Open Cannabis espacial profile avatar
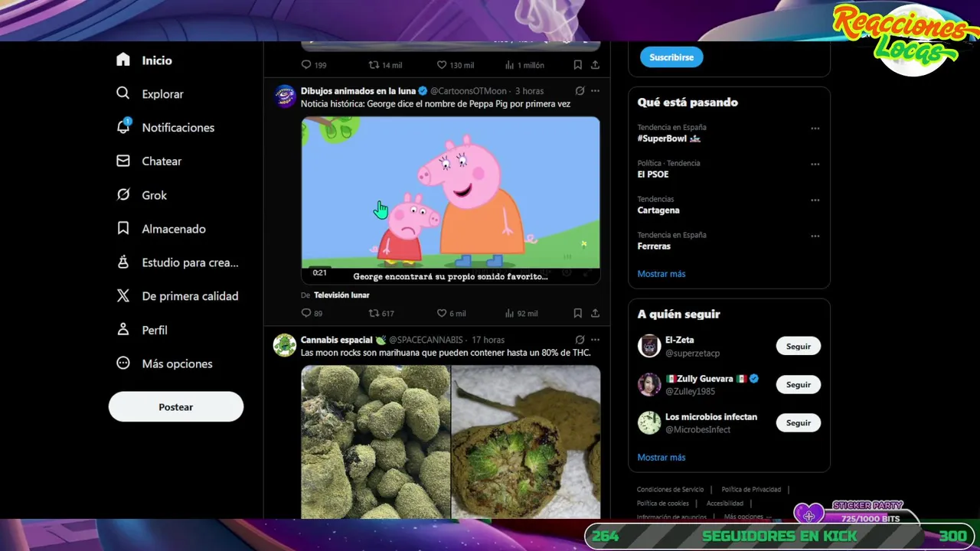 285,345
